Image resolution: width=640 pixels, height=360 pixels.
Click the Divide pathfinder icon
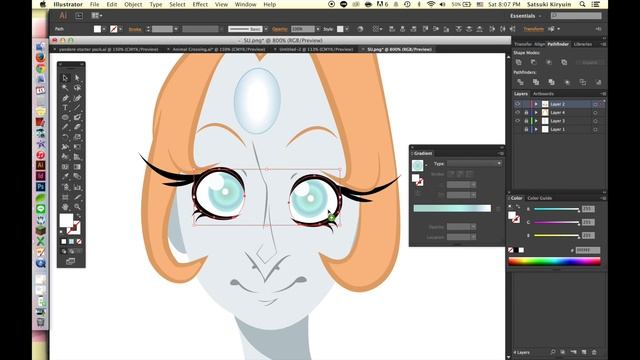(x=520, y=82)
